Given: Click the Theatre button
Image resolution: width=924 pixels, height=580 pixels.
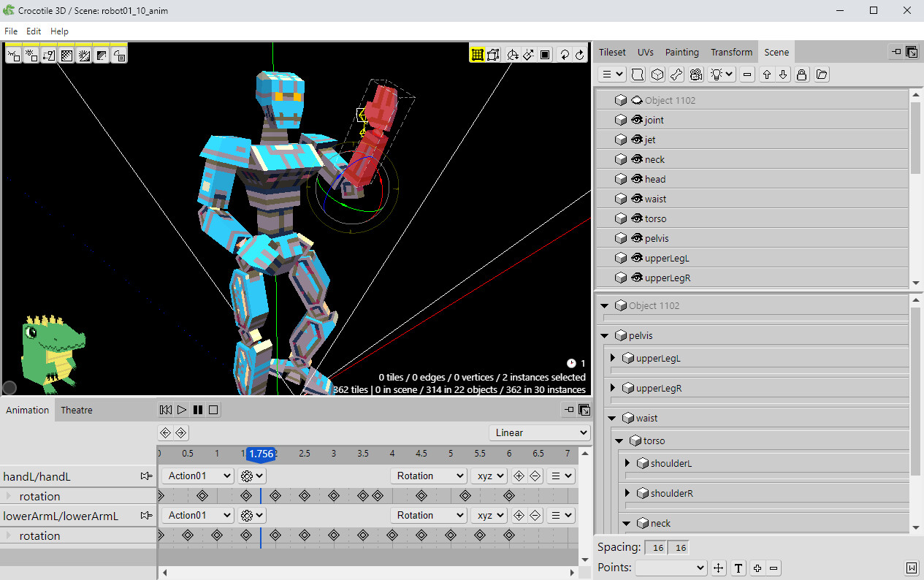Looking at the screenshot, I should coord(76,410).
